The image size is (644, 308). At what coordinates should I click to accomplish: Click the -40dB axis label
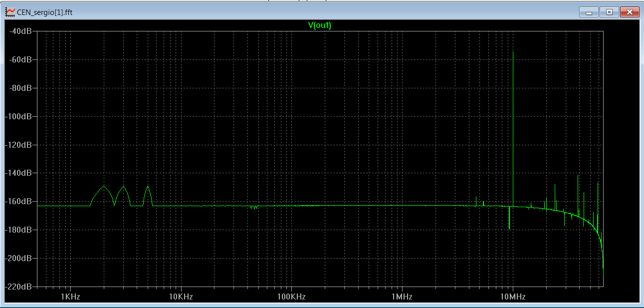(x=20, y=31)
